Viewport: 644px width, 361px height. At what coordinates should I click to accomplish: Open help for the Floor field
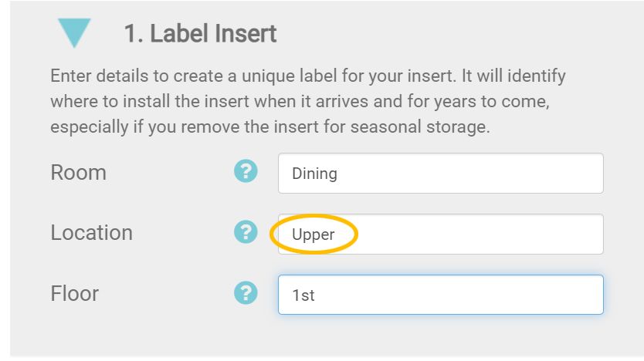point(246,292)
